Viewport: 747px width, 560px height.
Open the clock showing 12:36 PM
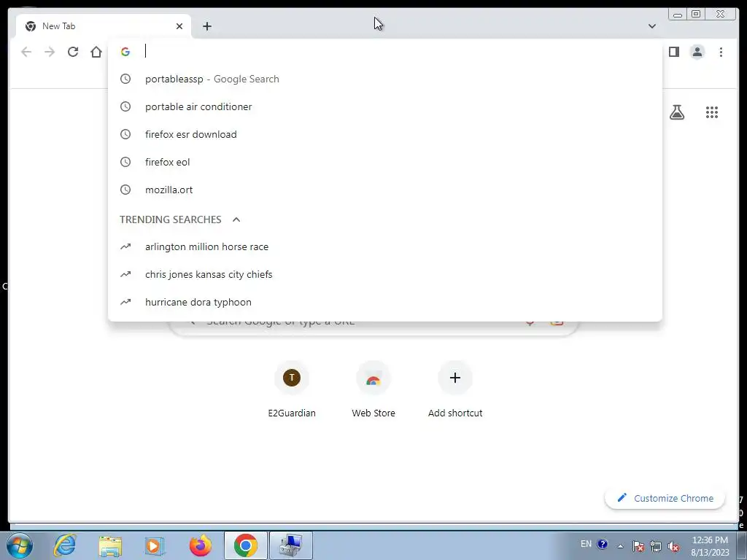[x=710, y=546]
